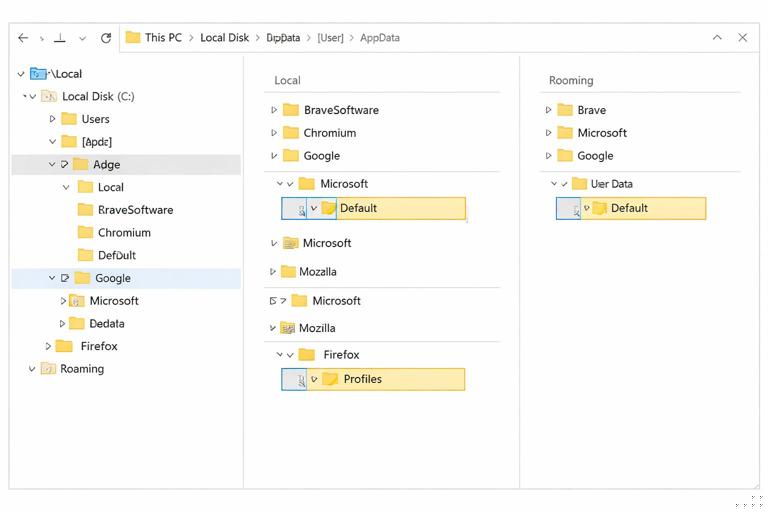
Task: Select highlighted Default row in Local pane
Action: 373,209
